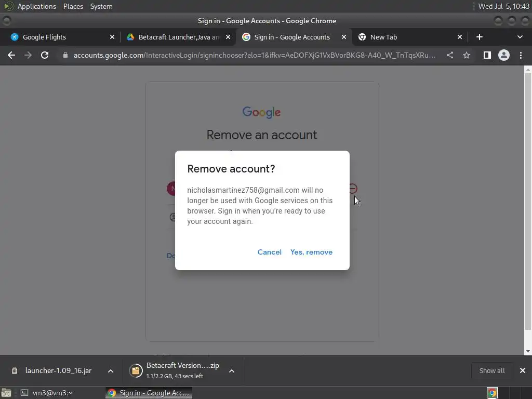View site information via lock icon
The width and height of the screenshot is (532, 399).
(65, 55)
